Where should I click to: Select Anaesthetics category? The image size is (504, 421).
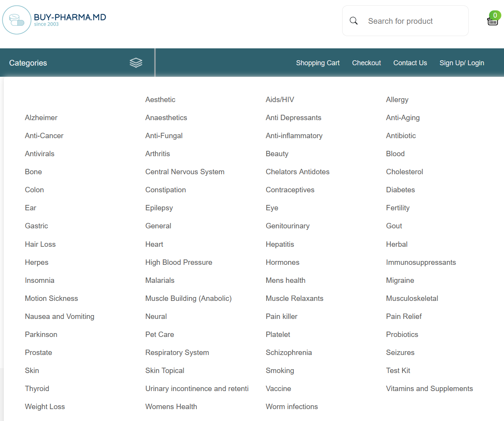click(166, 118)
